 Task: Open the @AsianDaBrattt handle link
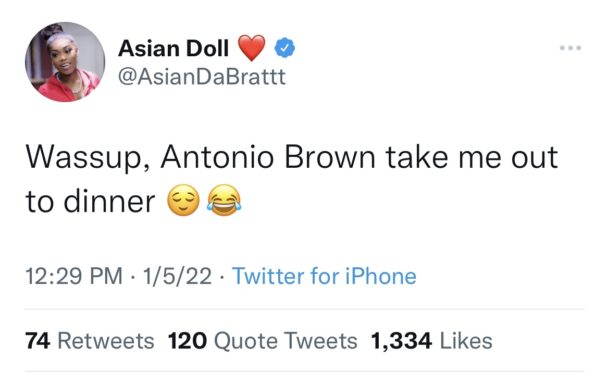point(201,77)
